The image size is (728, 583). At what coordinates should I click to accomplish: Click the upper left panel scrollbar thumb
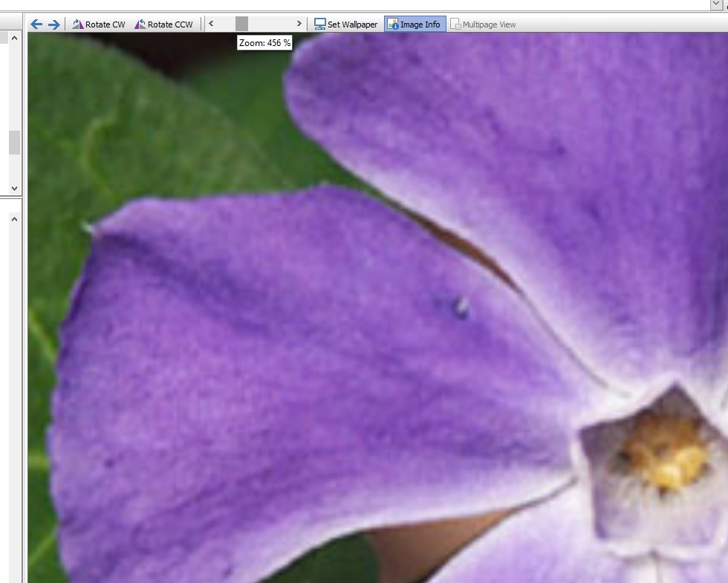click(x=14, y=143)
